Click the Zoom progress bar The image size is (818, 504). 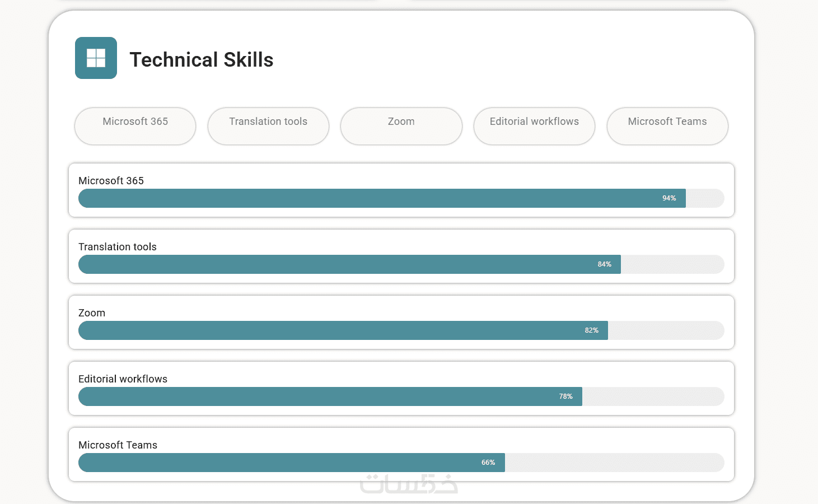tap(401, 330)
